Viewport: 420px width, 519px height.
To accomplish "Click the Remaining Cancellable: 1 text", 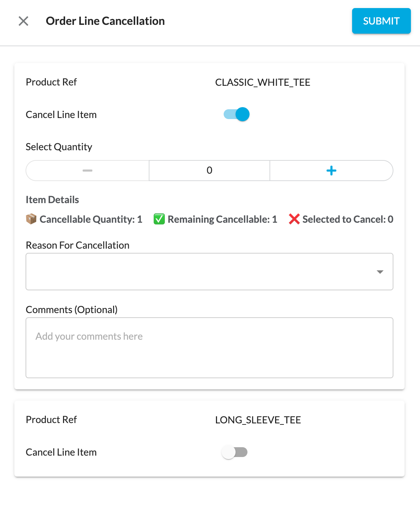I will pyautogui.click(x=222, y=219).
